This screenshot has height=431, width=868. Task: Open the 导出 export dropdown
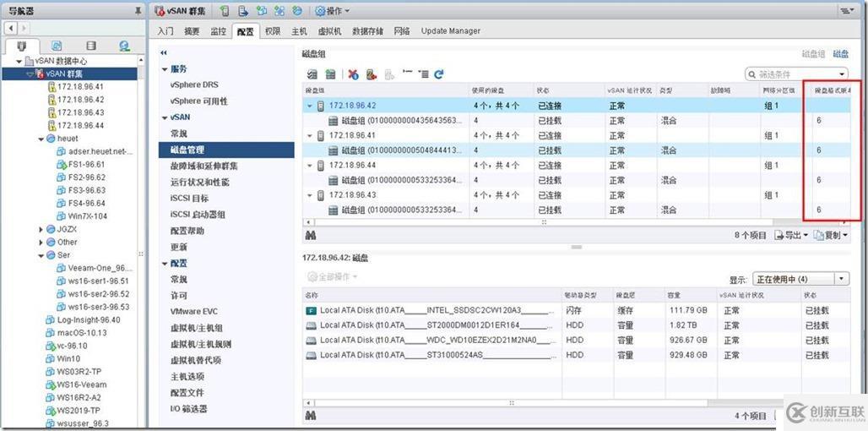792,235
